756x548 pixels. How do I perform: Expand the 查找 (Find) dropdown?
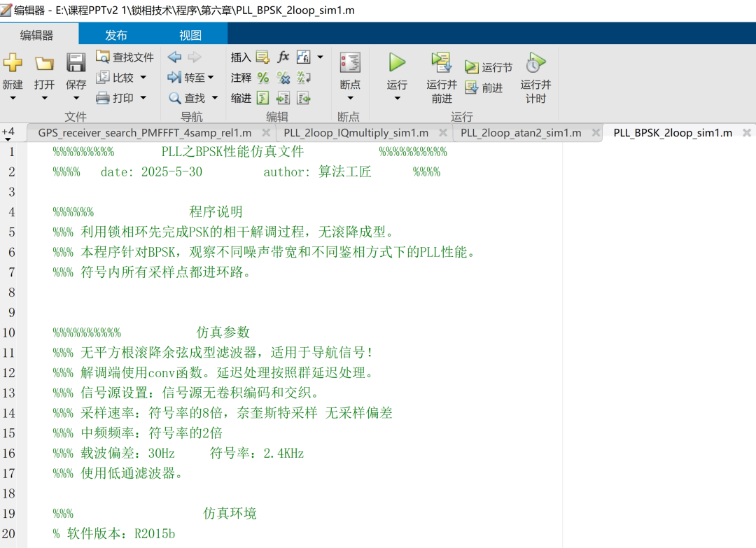(214, 98)
